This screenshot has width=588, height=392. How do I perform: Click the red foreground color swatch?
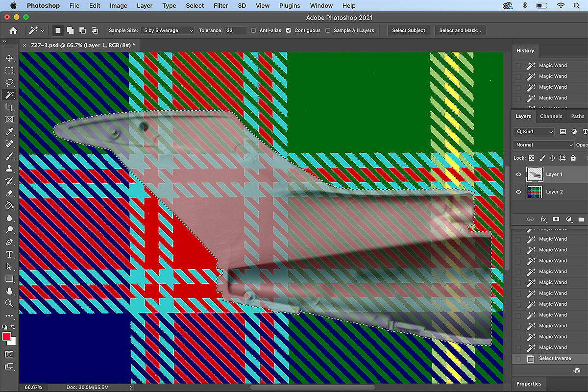[x=7, y=336]
